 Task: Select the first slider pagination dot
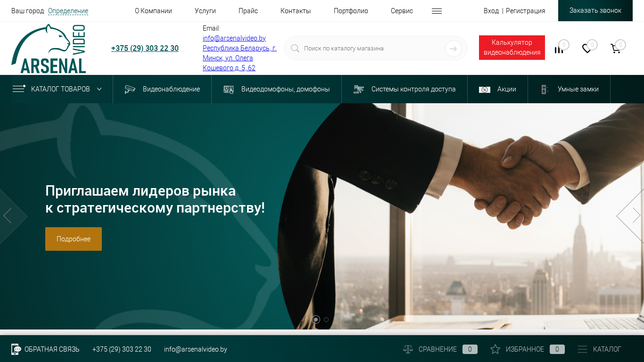[316, 320]
